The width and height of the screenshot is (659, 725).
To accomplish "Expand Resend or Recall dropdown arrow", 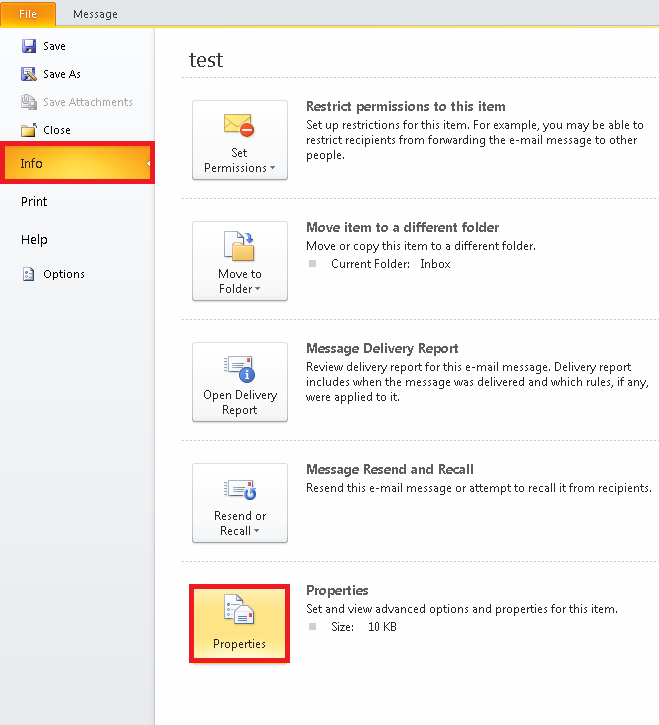I will (257, 530).
